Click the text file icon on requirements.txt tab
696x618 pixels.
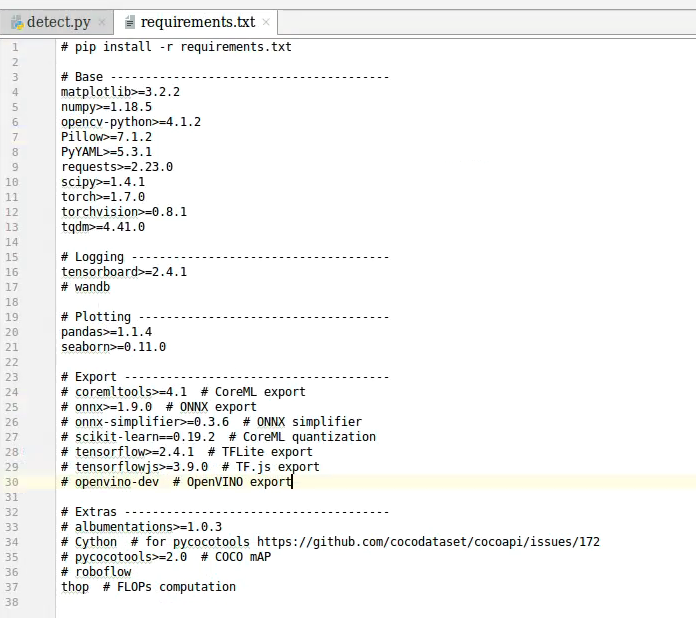(130, 22)
